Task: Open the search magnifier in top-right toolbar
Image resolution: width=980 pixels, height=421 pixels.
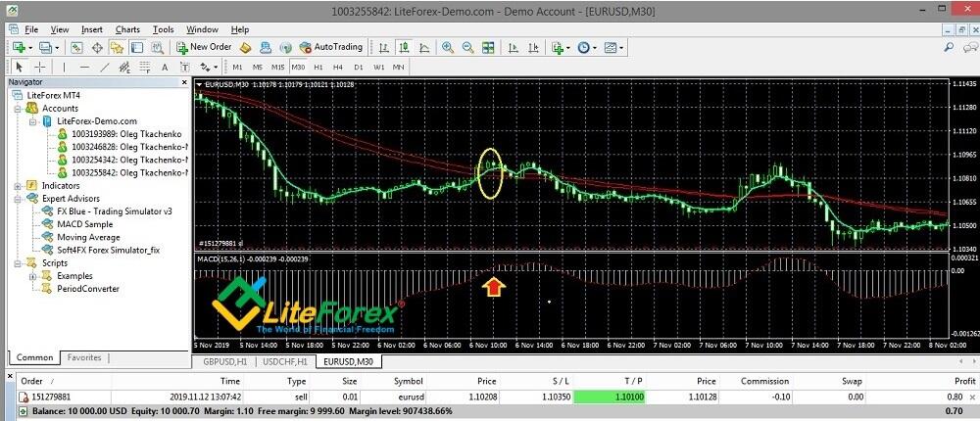Action: click(x=949, y=47)
